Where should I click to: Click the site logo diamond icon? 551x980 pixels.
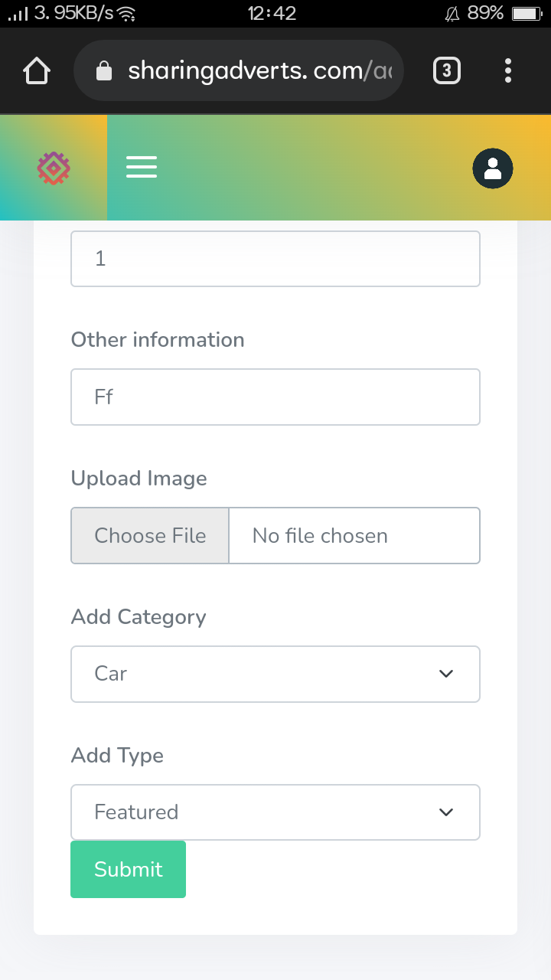(x=54, y=168)
